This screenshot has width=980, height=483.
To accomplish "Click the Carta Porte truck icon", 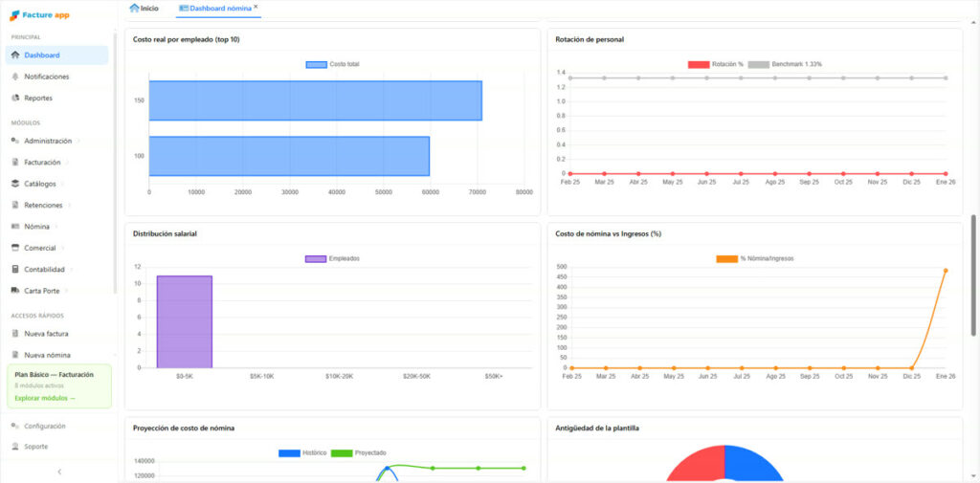I will [15, 291].
